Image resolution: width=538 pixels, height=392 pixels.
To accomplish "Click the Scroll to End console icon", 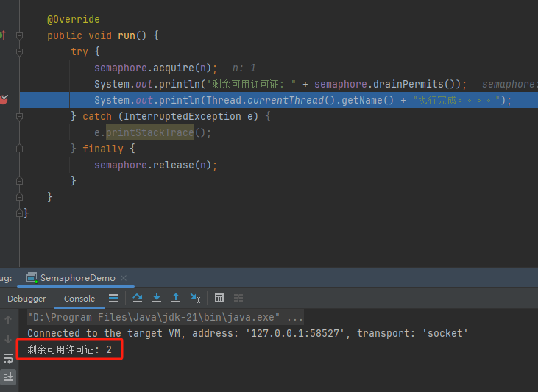I will click(x=8, y=377).
